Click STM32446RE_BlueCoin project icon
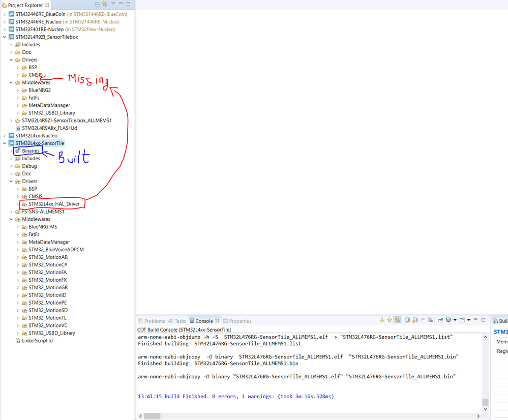Screen dimensions: 508x420 pyautogui.click(x=11, y=14)
